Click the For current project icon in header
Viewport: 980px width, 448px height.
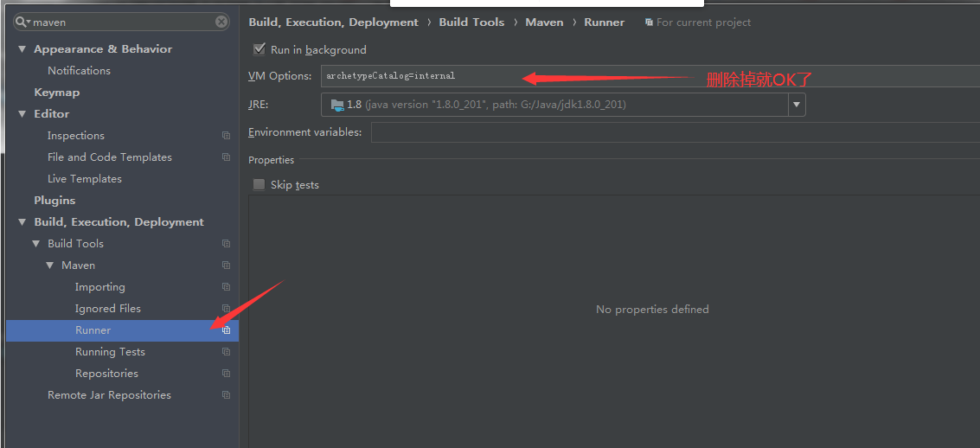pos(649,22)
